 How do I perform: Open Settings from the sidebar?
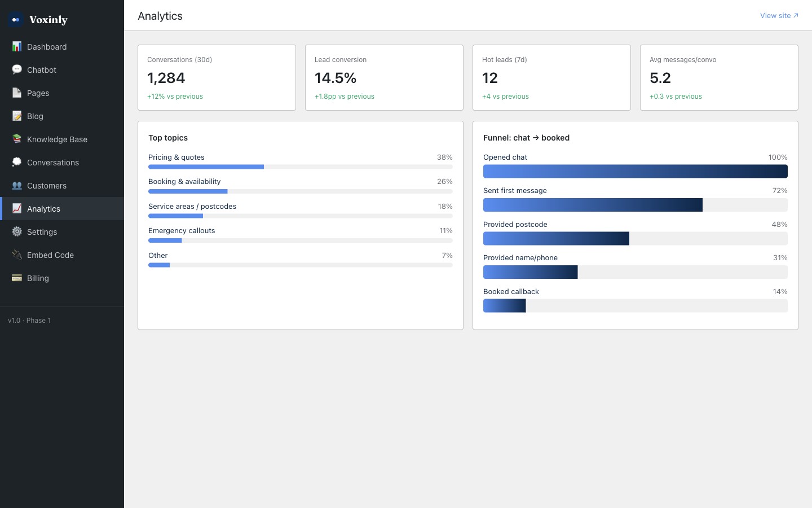62,232
